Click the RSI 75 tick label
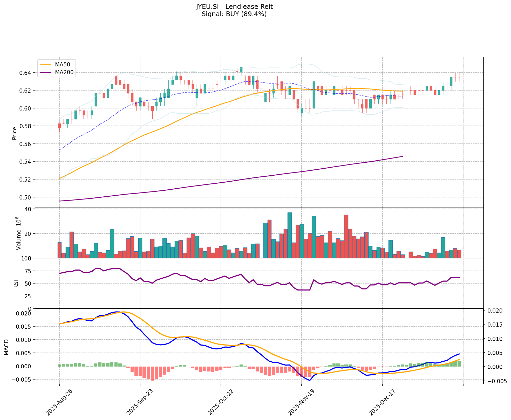This screenshot has height=420, width=511. coord(28,271)
